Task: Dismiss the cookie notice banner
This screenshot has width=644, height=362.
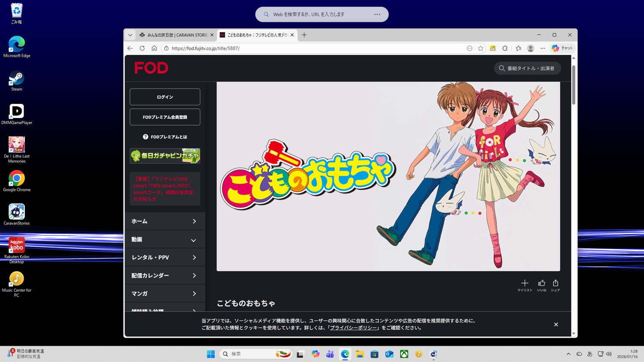Action: coord(556,324)
